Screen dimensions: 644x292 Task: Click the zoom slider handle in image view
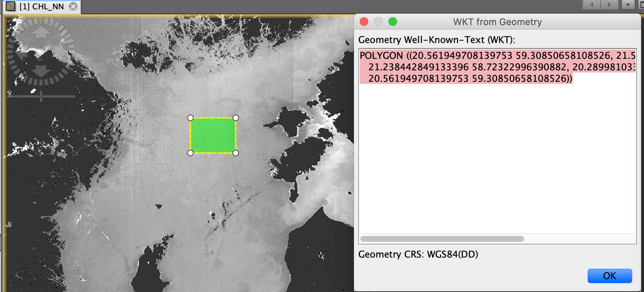point(41,96)
